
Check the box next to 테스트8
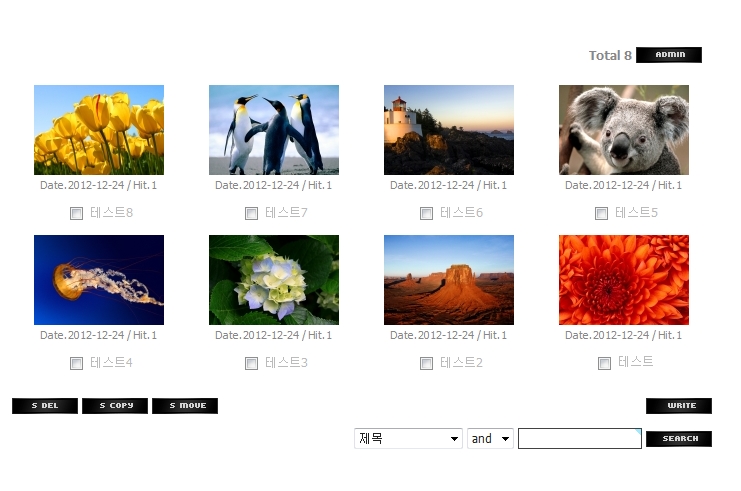[x=76, y=214]
